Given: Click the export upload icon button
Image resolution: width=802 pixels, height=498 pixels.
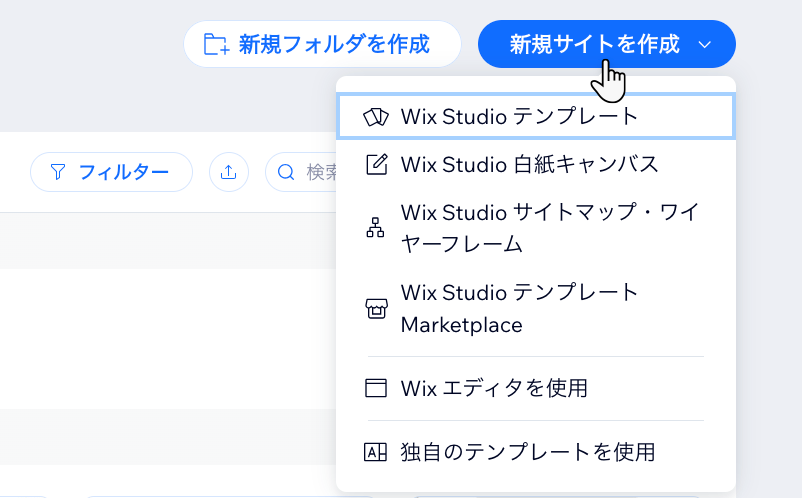Looking at the screenshot, I should point(229,172).
